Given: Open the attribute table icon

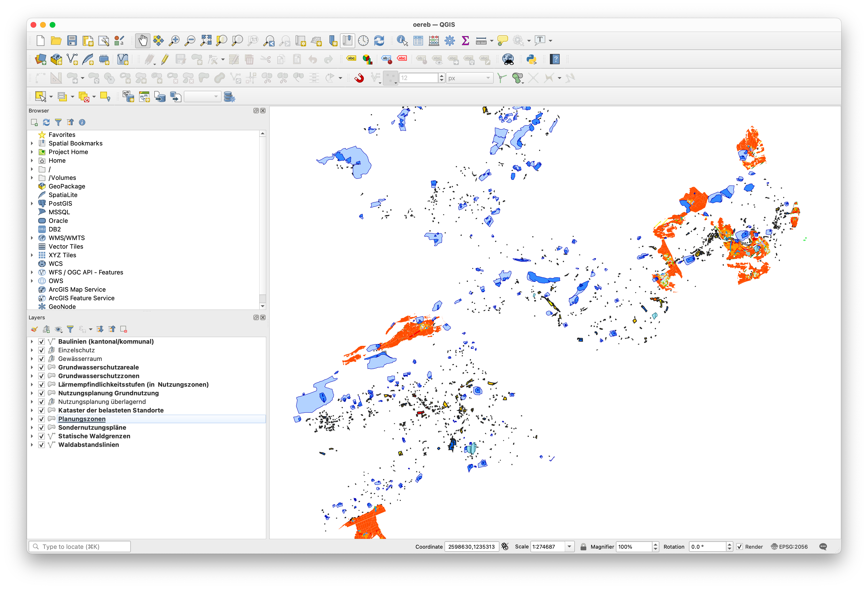Looking at the screenshot, I should coord(418,40).
